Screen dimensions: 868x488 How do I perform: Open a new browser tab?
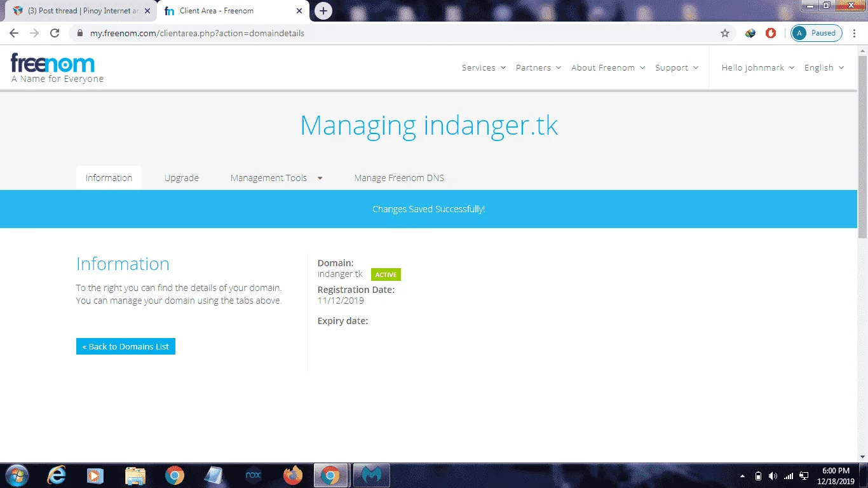323,11
